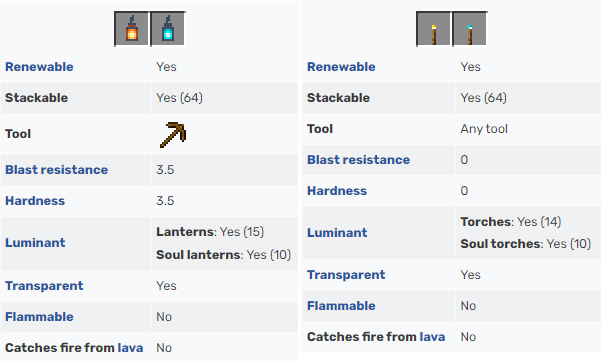Screen dimensions: 601x361
Task: Click the orange lantern icon
Action: click(131, 29)
